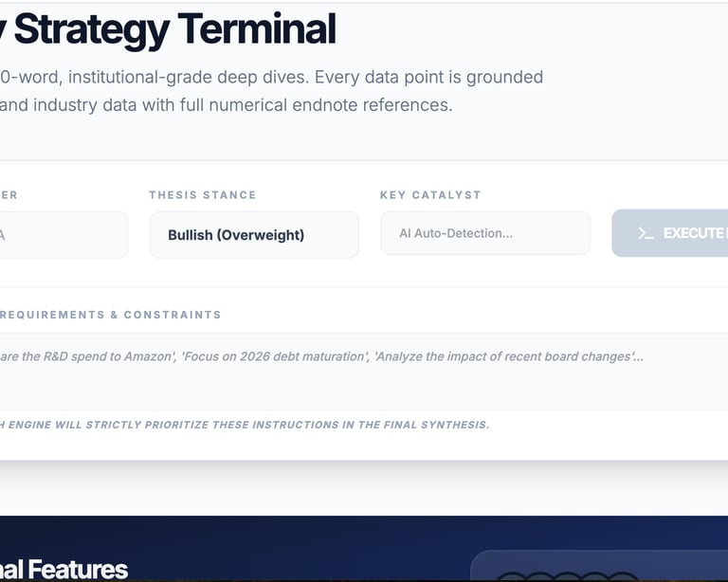Click the Requirements & Constraints section label
The image size is (728, 582).
tap(110, 315)
